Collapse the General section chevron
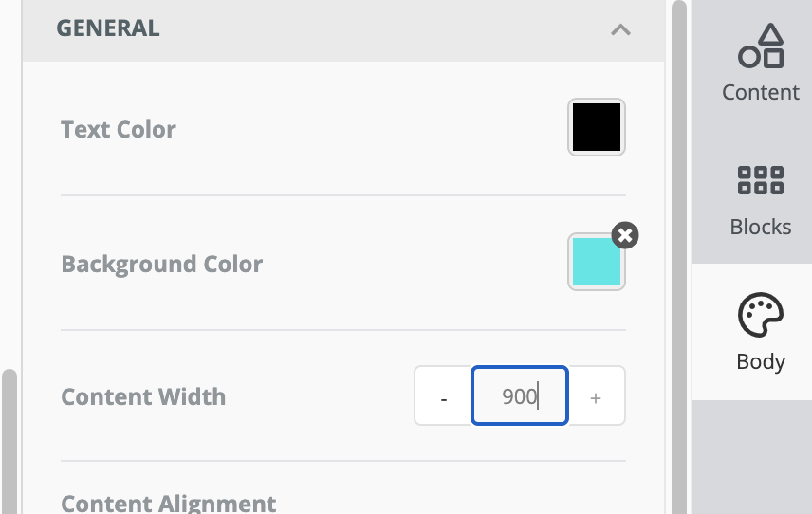The image size is (812, 514). [620, 30]
